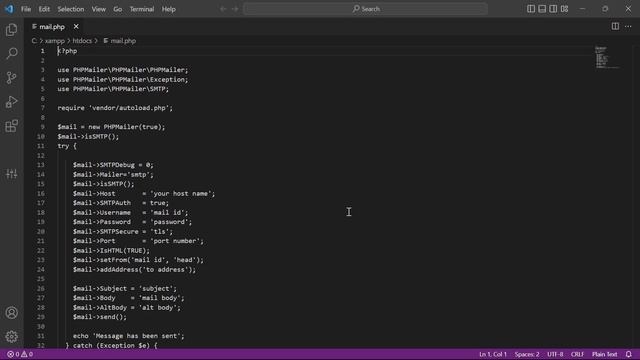Open the Selection menu
Image resolution: width=640 pixels, height=360 pixels.
[x=71, y=9]
